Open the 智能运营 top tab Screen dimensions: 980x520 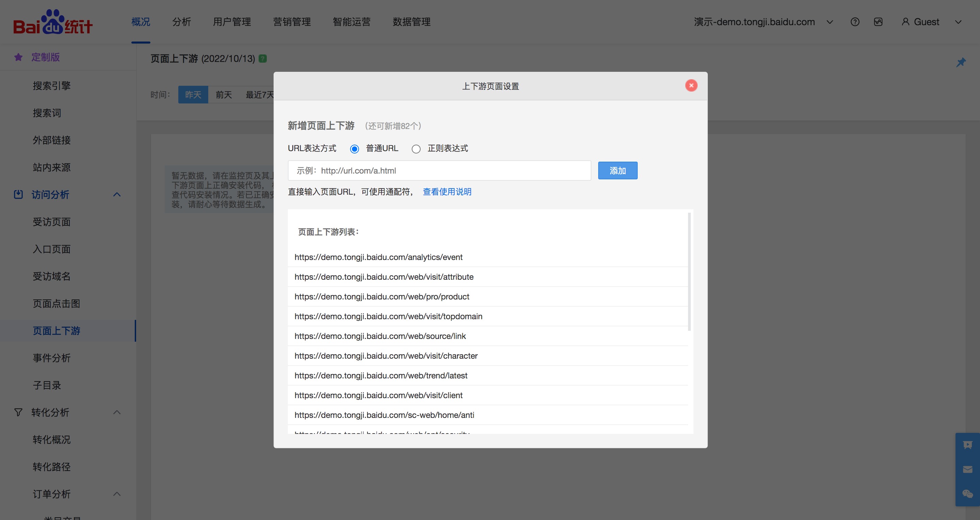(x=352, y=22)
